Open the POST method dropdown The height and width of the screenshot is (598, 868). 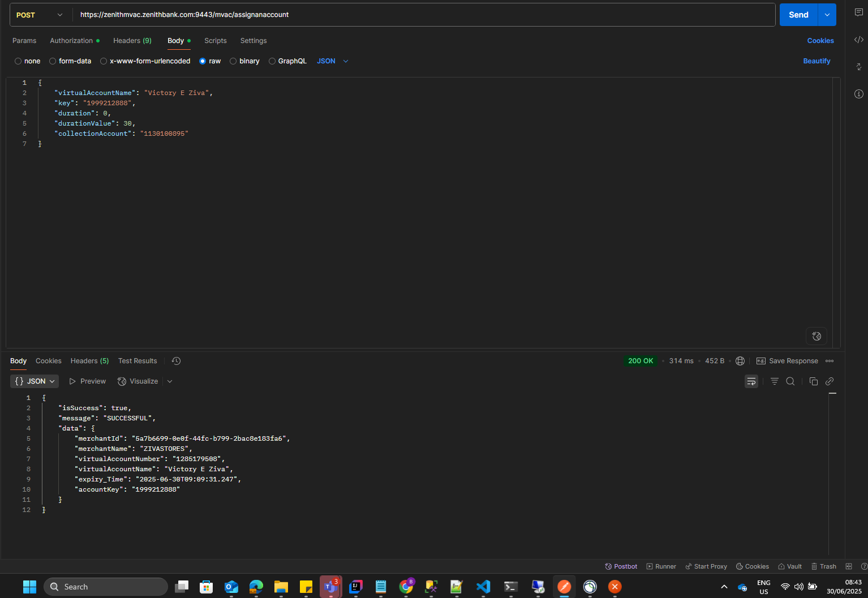click(40, 15)
